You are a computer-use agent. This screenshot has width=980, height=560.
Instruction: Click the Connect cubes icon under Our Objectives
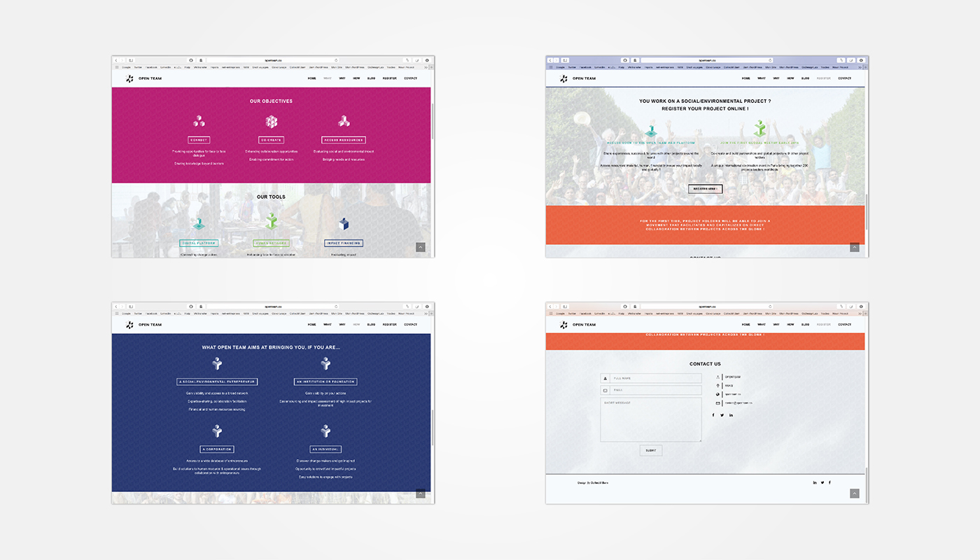click(199, 121)
